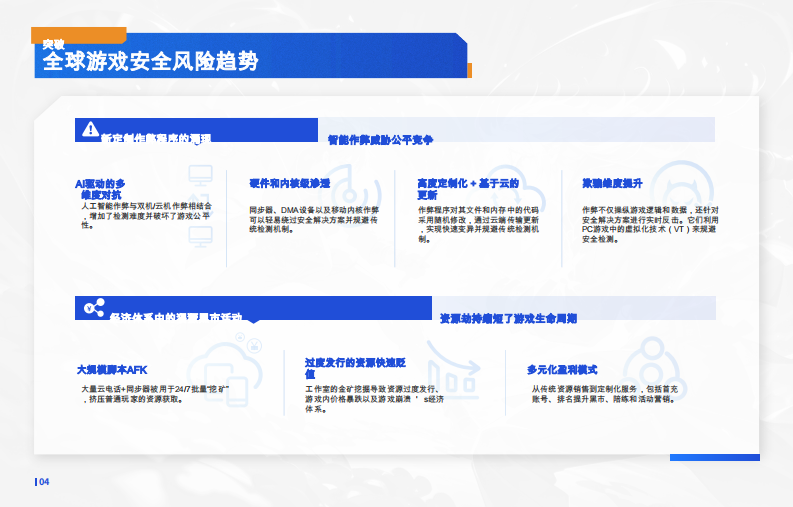Click the heading 多元化盈利模式

(562, 370)
